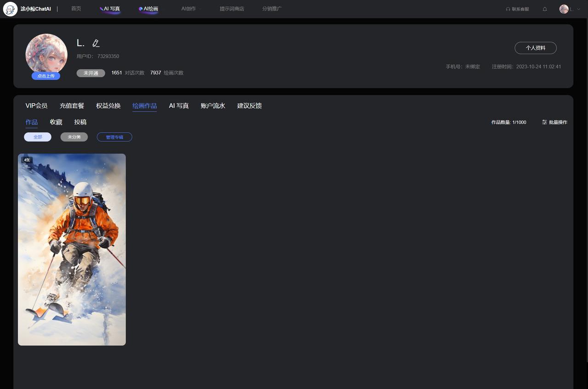
Task: Click 点击上传 under profile avatar
Action: pos(46,76)
